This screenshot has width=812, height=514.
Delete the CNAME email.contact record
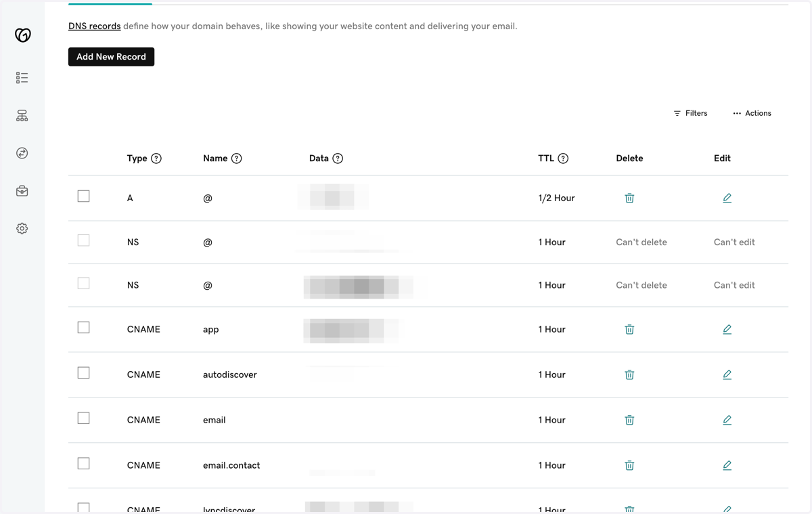click(629, 465)
